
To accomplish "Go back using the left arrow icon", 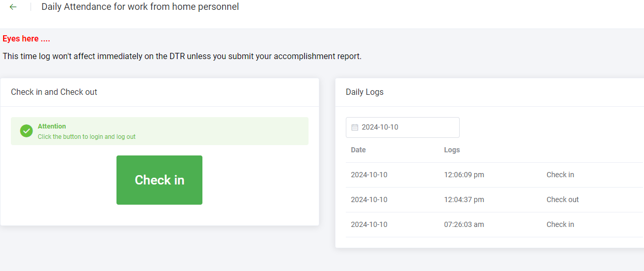I will (13, 7).
